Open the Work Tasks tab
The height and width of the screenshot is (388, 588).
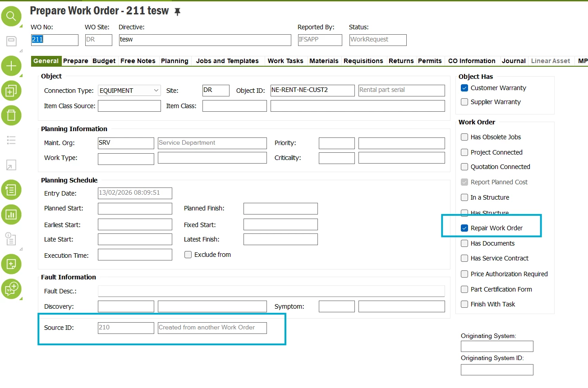click(285, 61)
